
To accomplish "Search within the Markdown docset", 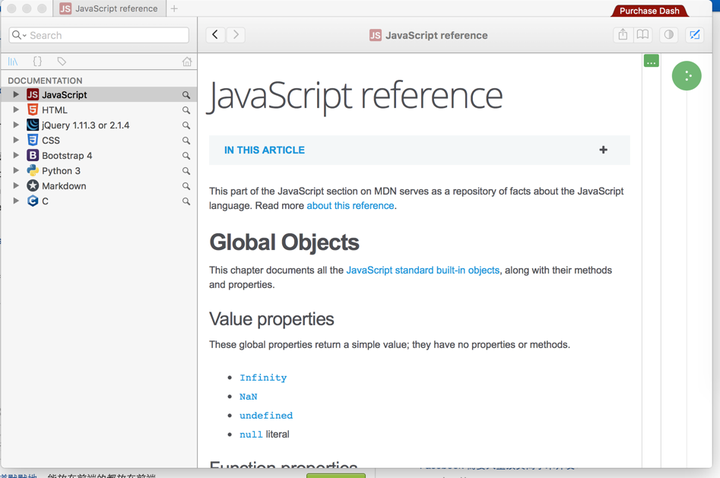I will tap(186, 186).
